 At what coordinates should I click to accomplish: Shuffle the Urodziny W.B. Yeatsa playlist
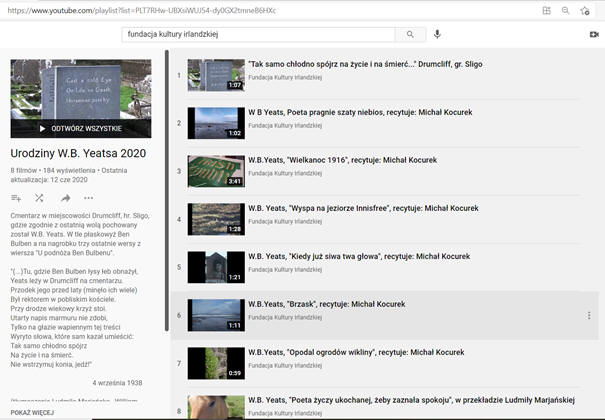point(39,198)
